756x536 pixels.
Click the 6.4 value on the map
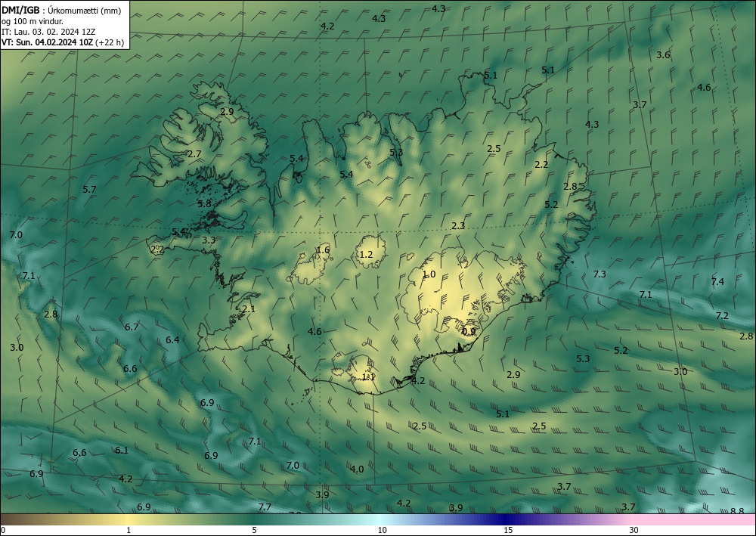[172, 340]
